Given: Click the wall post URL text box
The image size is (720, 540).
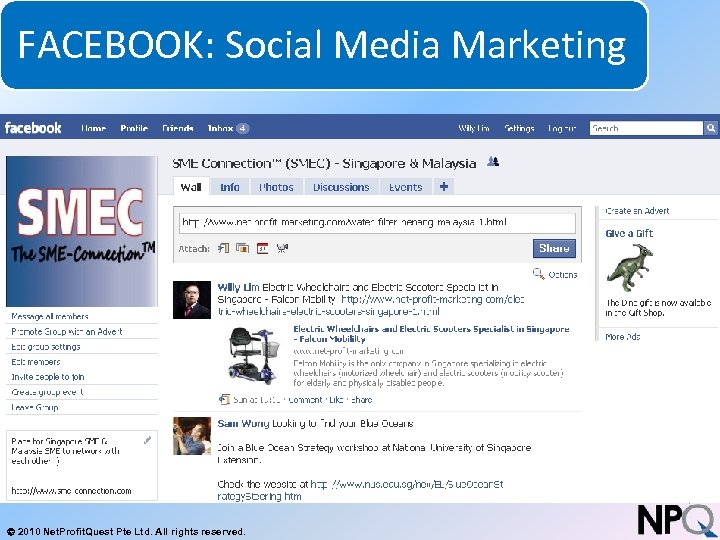Looking at the screenshot, I should [x=377, y=223].
